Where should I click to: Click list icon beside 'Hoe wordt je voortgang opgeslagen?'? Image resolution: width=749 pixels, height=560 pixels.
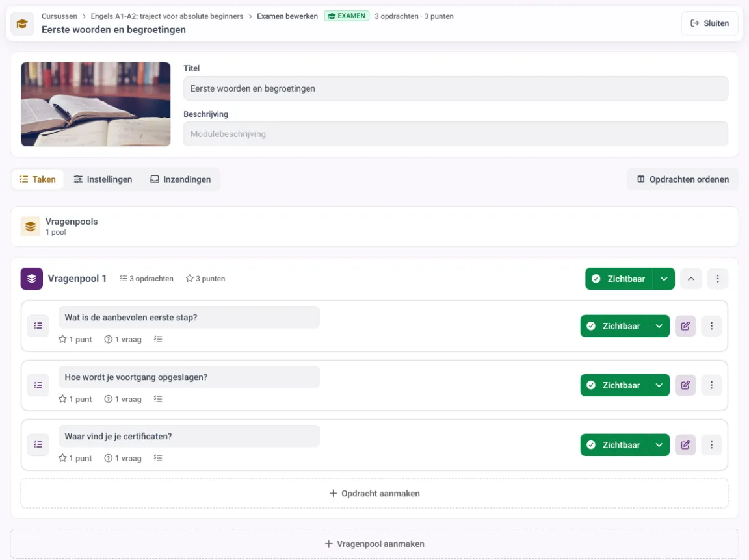pos(38,385)
